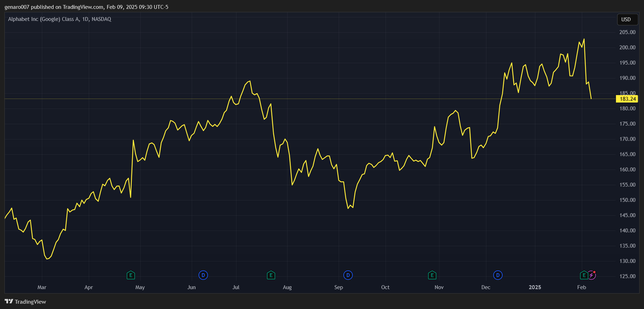Click the dividend marker after Dec
644x309 pixels.
[498, 275]
